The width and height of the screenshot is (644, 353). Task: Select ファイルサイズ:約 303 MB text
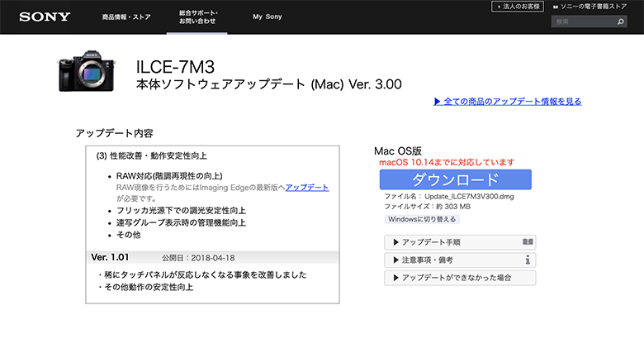click(x=427, y=207)
